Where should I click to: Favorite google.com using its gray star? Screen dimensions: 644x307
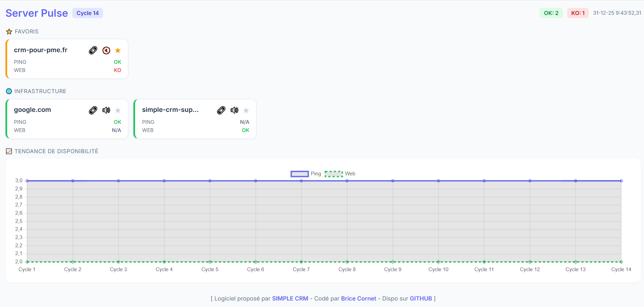[118, 110]
